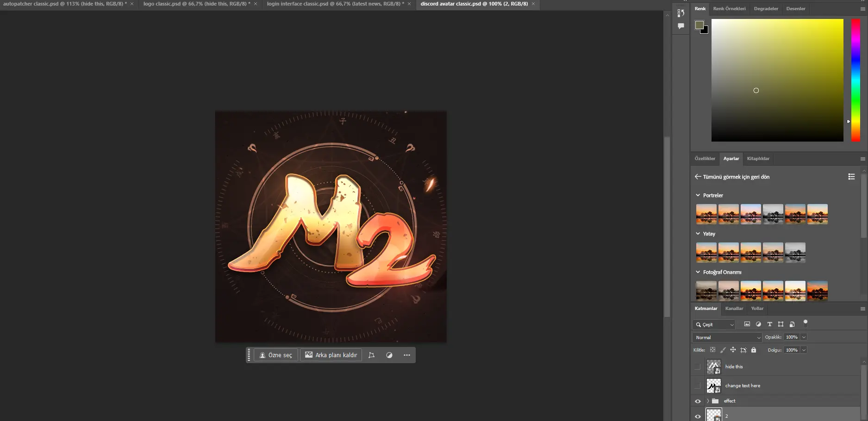Click the lock all icon
This screenshot has width=868, height=421.
[x=754, y=350]
